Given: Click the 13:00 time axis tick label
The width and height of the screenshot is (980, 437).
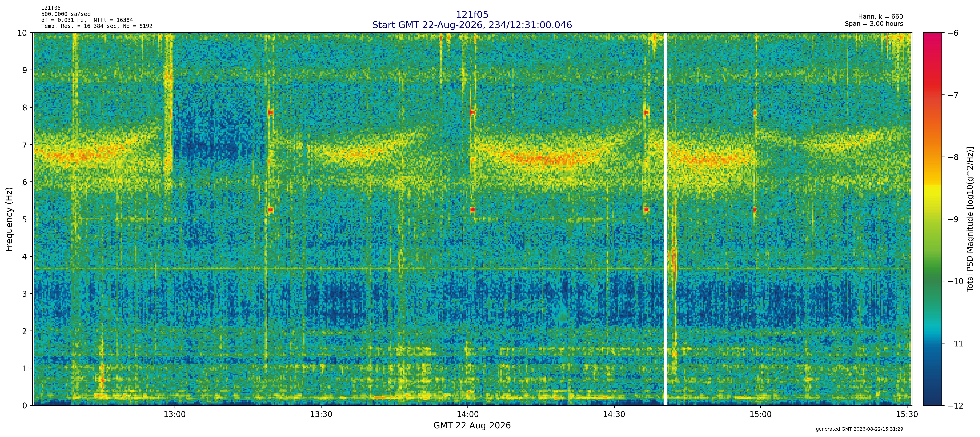Looking at the screenshot, I should click(175, 414).
